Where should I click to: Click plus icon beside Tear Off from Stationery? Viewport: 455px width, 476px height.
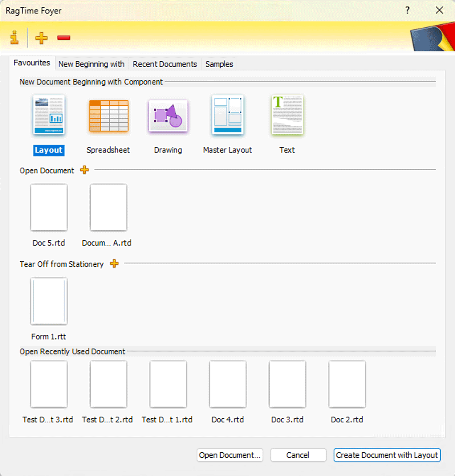pos(114,263)
